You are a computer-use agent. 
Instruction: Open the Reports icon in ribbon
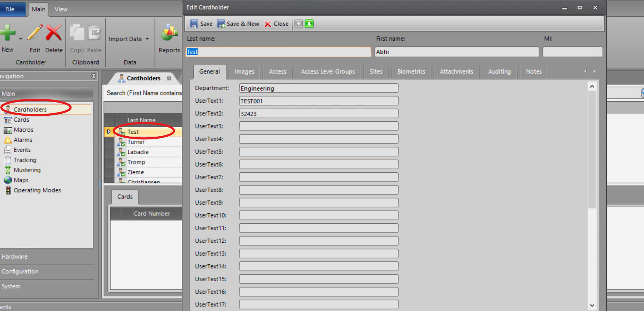point(169,34)
